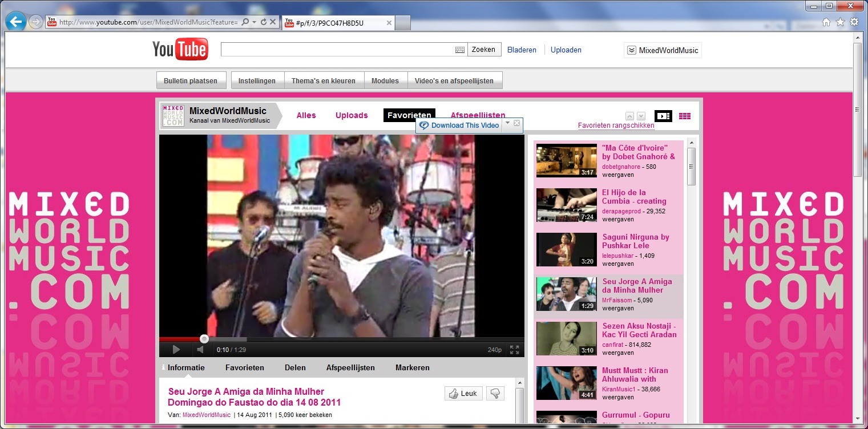Refresh the page with the reload icon

[263, 22]
